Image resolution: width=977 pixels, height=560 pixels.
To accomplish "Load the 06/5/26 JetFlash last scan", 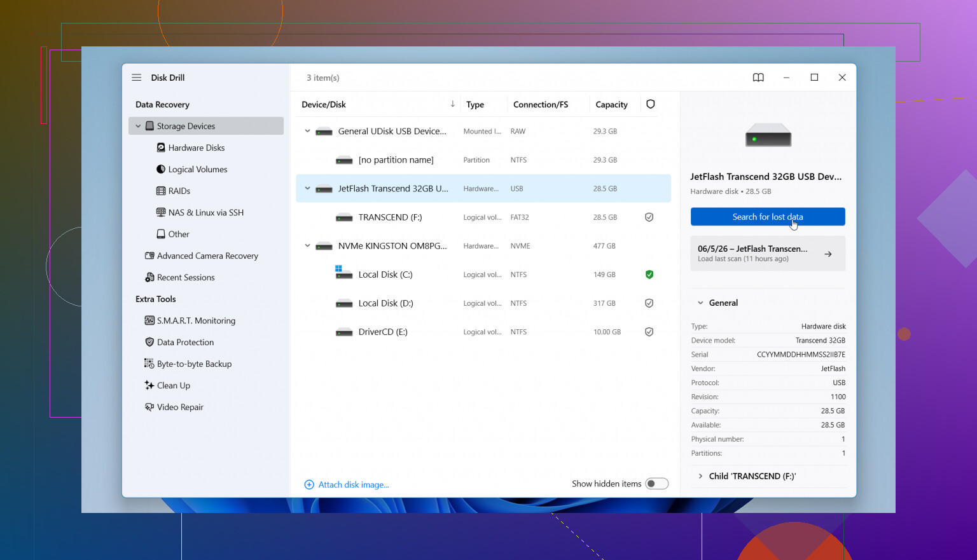I will (x=768, y=254).
